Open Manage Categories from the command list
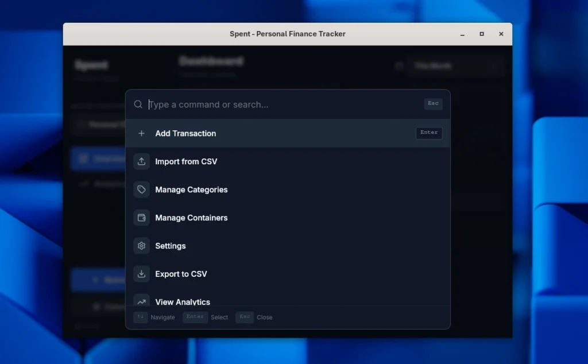 tap(191, 189)
